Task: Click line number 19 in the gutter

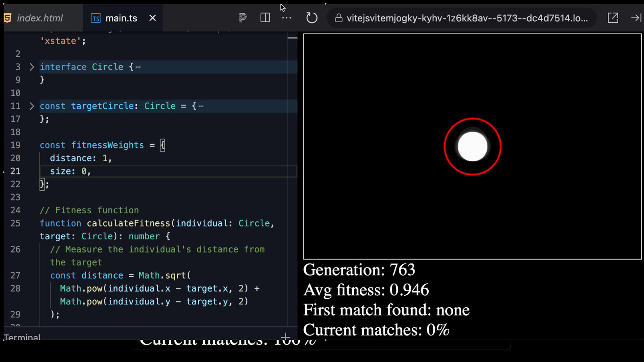Action: (x=16, y=145)
